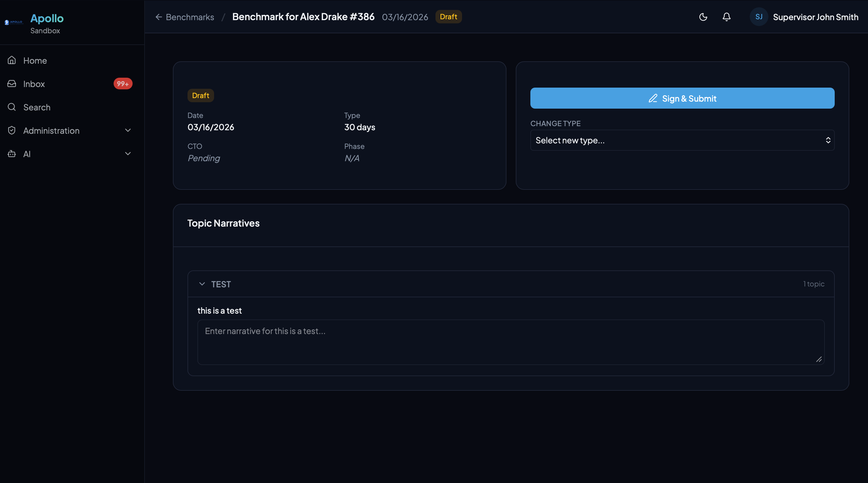The width and height of the screenshot is (868, 483).
Task: Click the textarea resize handle
Action: (x=819, y=359)
